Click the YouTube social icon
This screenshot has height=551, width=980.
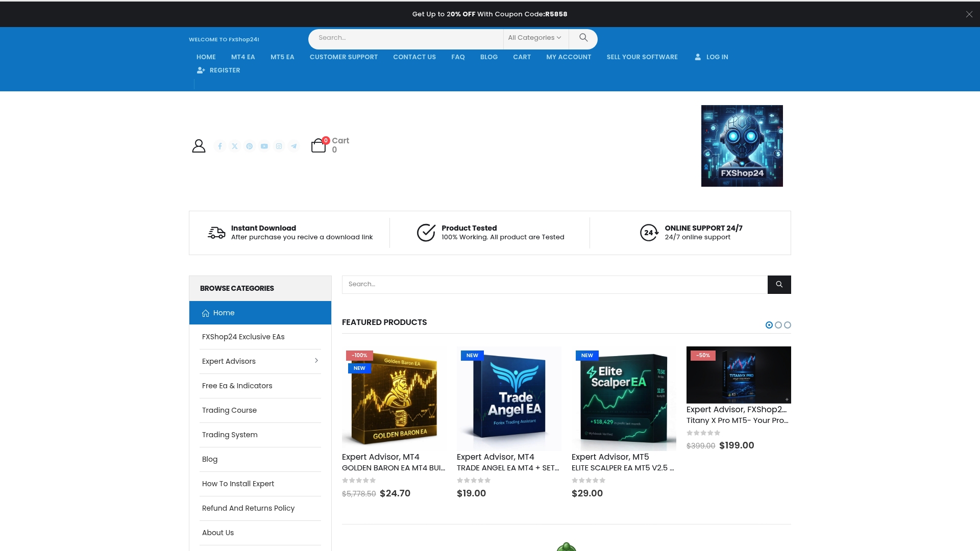coord(264,146)
